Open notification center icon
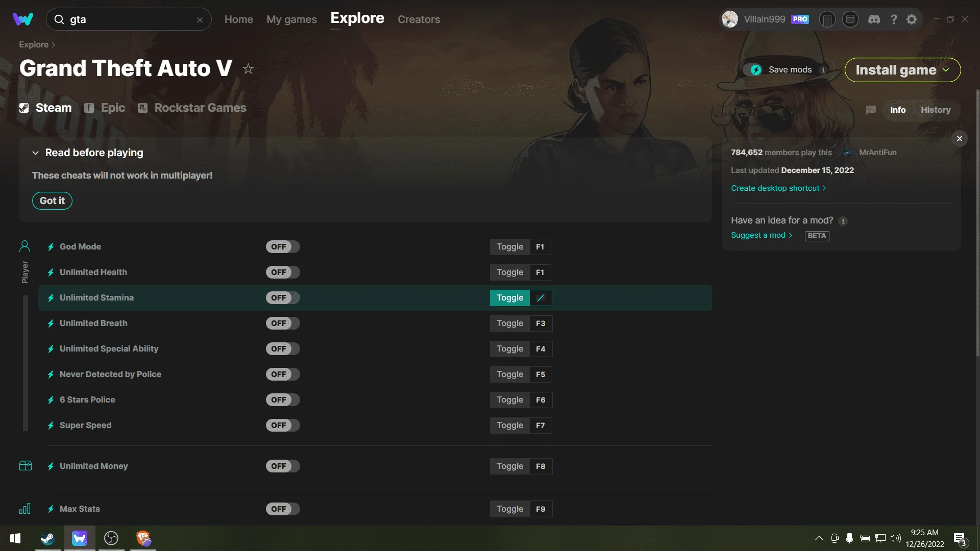The width and height of the screenshot is (980, 551). (x=960, y=539)
